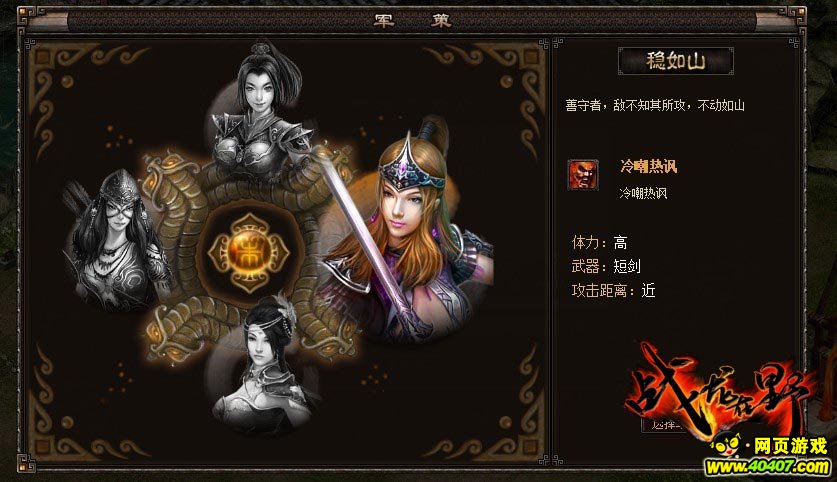Click the 武器：短剑 weapon stat

pyautogui.click(x=606, y=266)
